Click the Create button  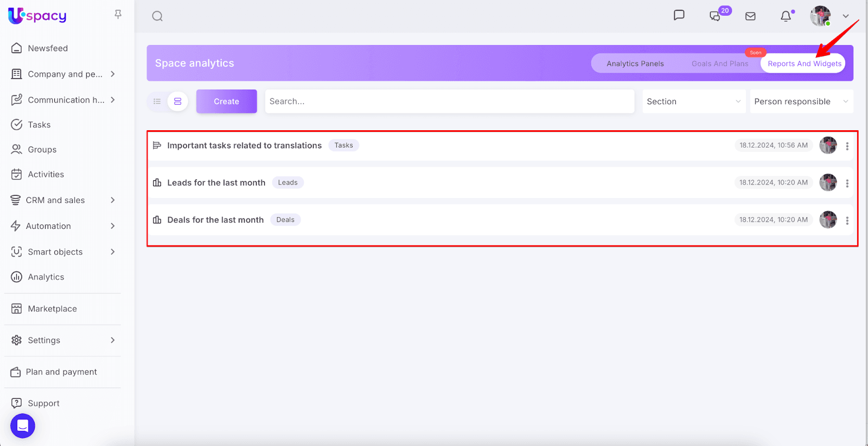[226, 101]
